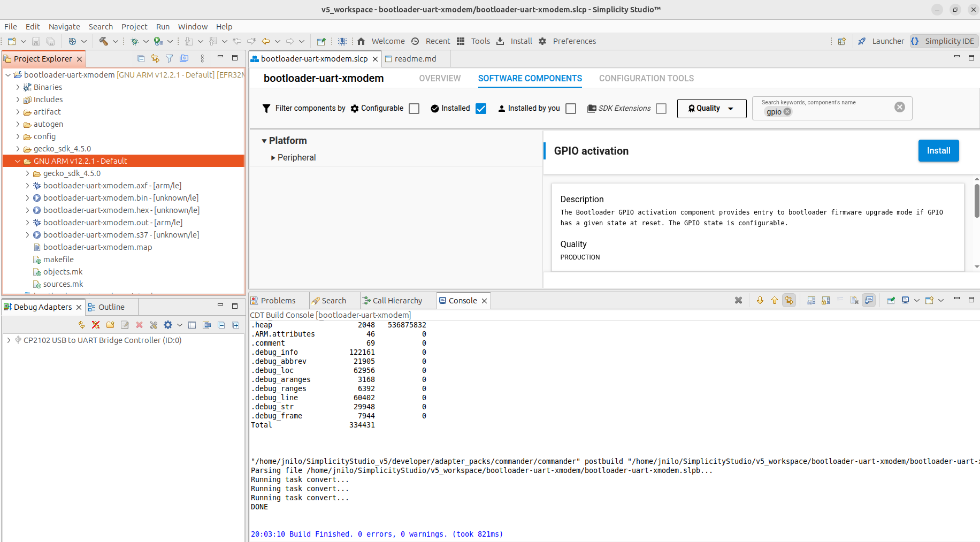Expand the Peripheral category
This screenshot has height=542, width=980.
273,158
